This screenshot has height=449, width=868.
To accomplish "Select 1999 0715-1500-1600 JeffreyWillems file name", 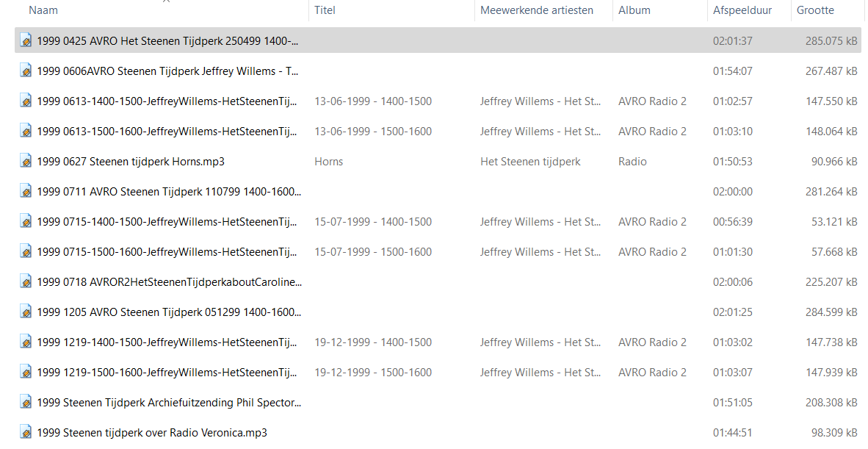I will point(167,251).
